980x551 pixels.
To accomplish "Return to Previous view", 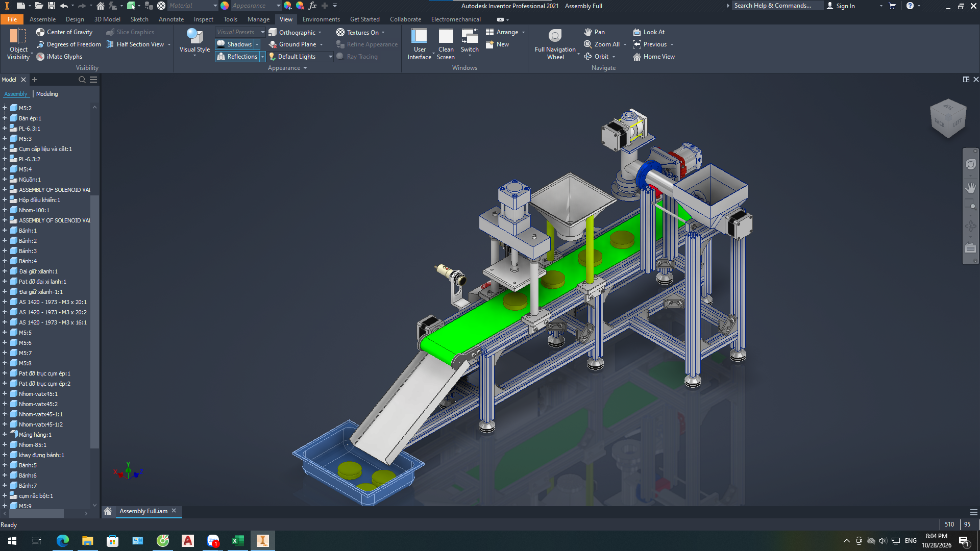I will tap(650, 44).
